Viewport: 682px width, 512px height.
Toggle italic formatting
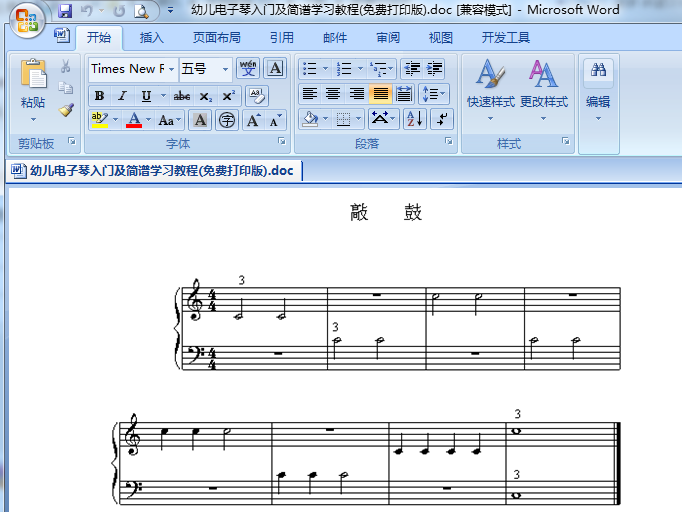[123, 96]
